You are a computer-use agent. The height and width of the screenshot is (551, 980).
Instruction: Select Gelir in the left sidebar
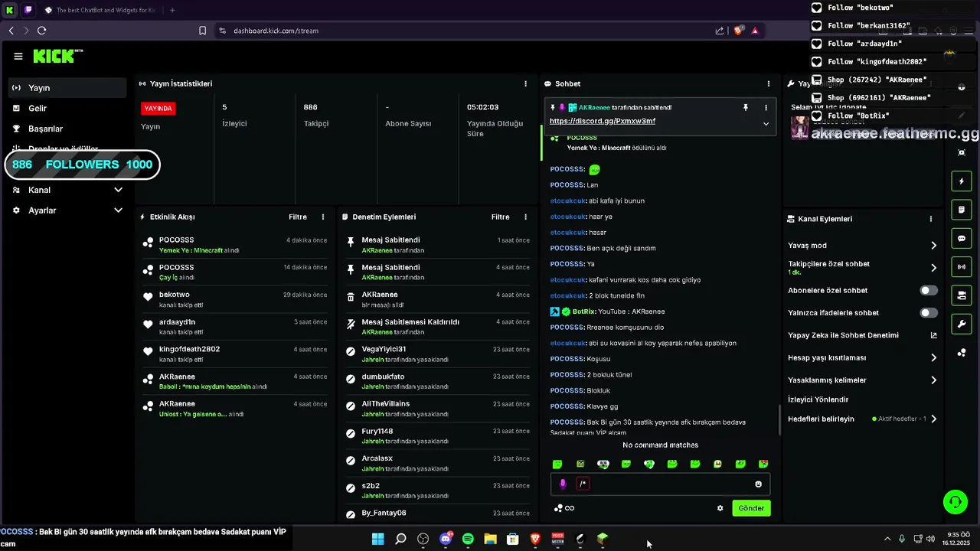[67, 109]
